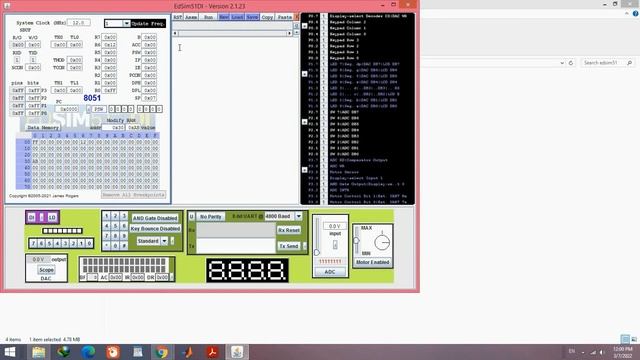The width and height of the screenshot is (640, 360).
Task: Click the Paste toolbar button
Action: click(x=284, y=17)
